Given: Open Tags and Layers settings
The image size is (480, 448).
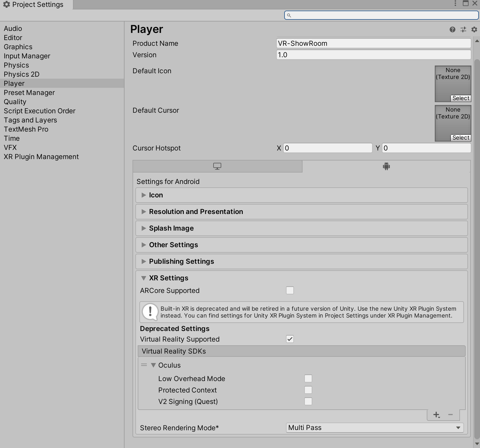Looking at the screenshot, I should coord(62,120).
